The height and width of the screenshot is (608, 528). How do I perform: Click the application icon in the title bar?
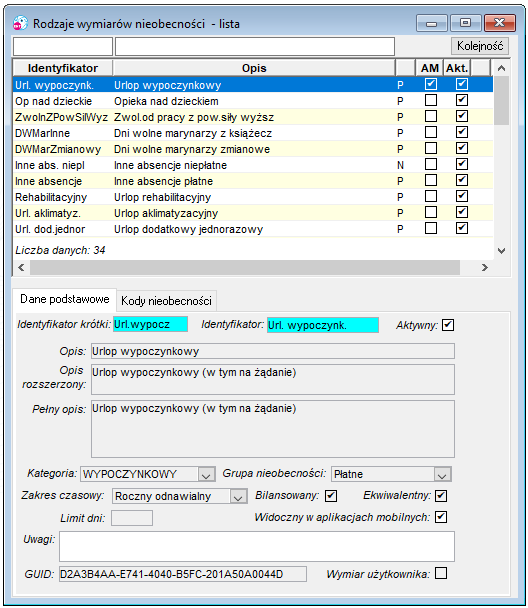[20, 23]
